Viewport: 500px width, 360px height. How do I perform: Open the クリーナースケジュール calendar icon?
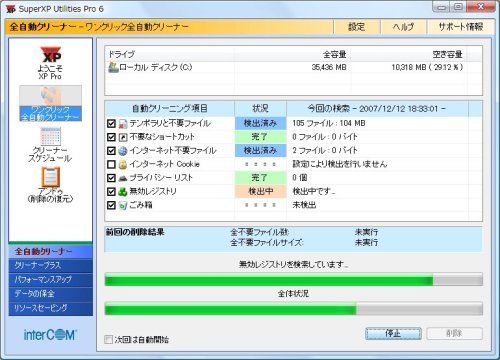click(50, 136)
